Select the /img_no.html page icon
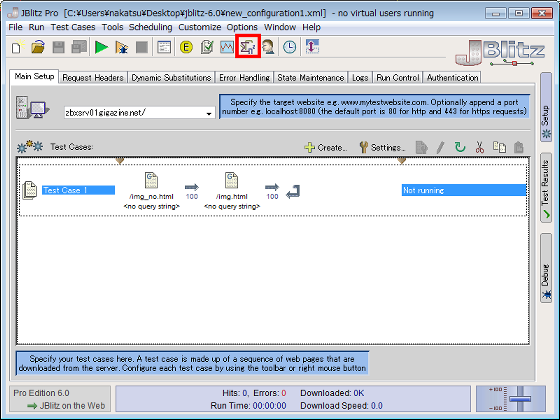Image resolution: width=560 pixels, height=420 pixels. (151, 180)
